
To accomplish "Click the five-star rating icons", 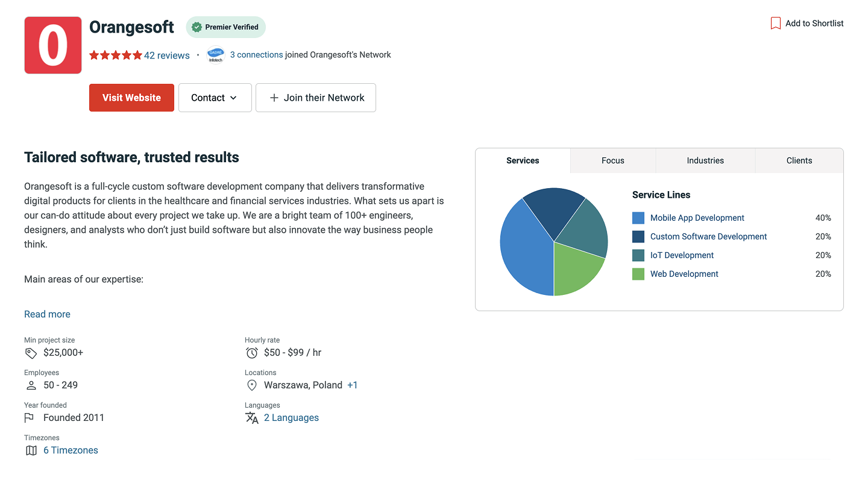I will coord(116,55).
